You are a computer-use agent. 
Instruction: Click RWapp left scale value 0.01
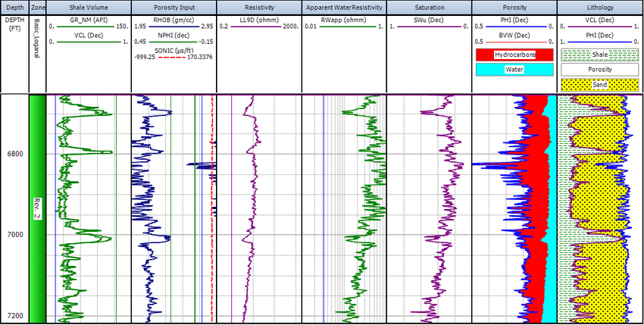tap(310, 27)
